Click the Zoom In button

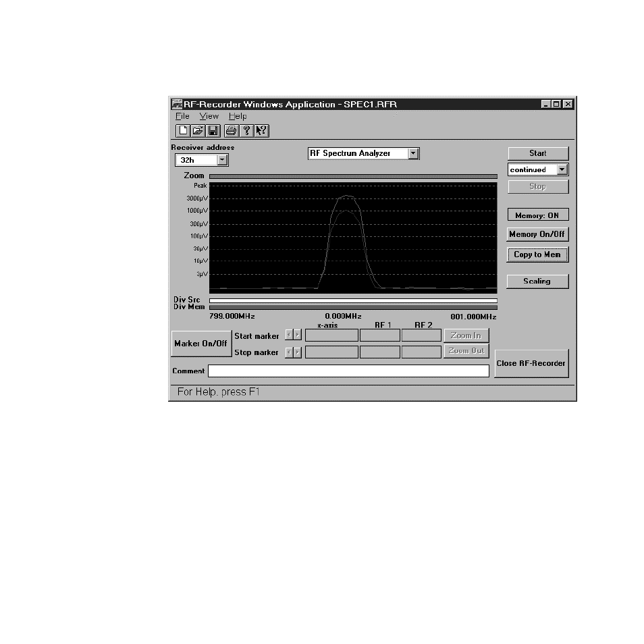[x=466, y=336]
